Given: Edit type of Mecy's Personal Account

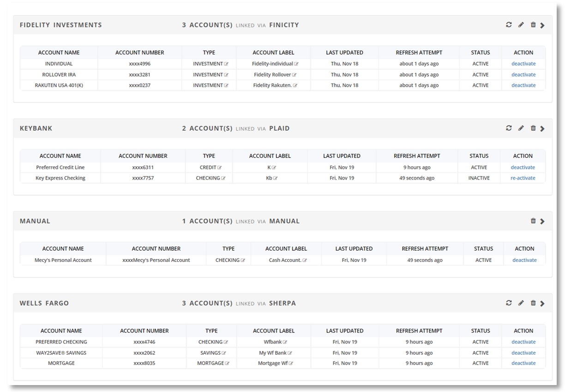Looking at the screenshot, I should pyautogui.click(x=243, y=260).
